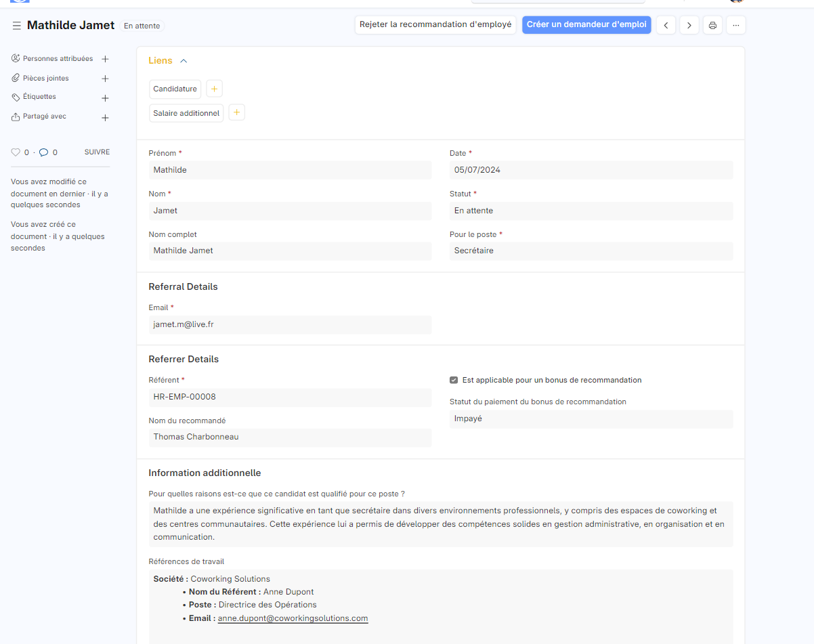Open comments via speech bubble icon
The width and height of the screenshot is (814, 644).
[44, 152]
